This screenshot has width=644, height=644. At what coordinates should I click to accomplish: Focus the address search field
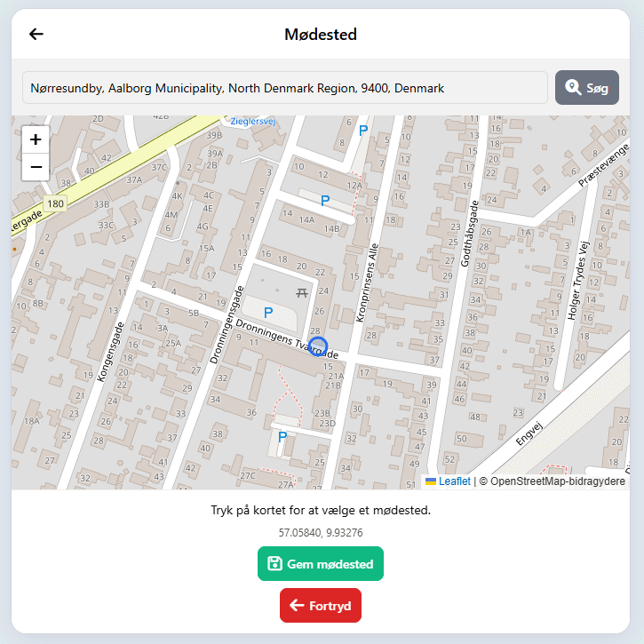[285, 88]
